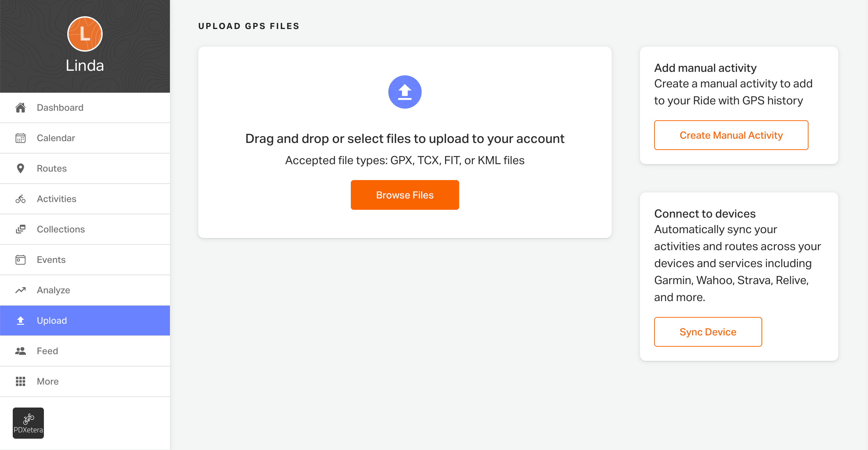
Task: Click Linda's orange profile avatar
Action: 85,34
